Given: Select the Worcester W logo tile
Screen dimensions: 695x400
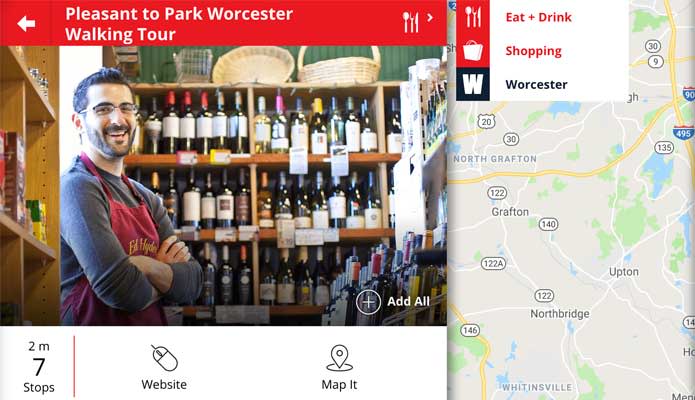Looking at the screenshot, I should 473,84.
